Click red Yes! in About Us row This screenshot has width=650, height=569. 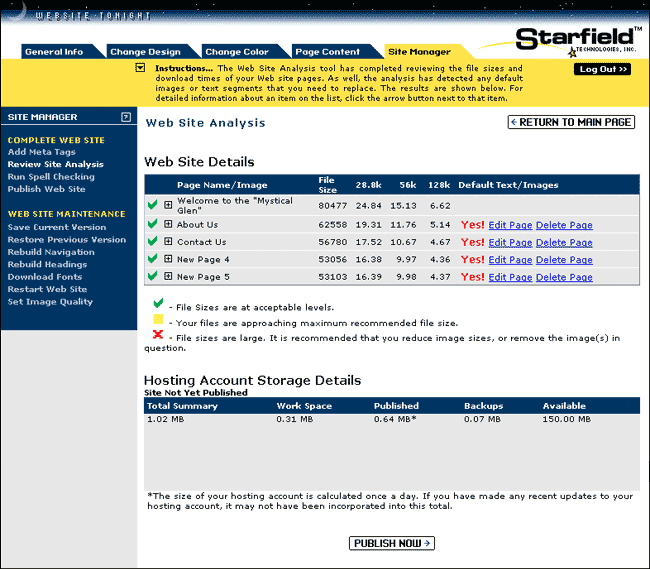473,225
